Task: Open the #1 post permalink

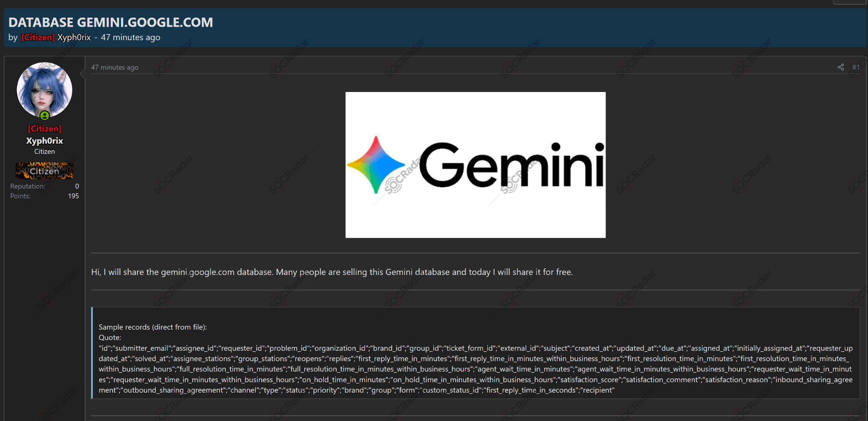Action: (x=856, y=67)
